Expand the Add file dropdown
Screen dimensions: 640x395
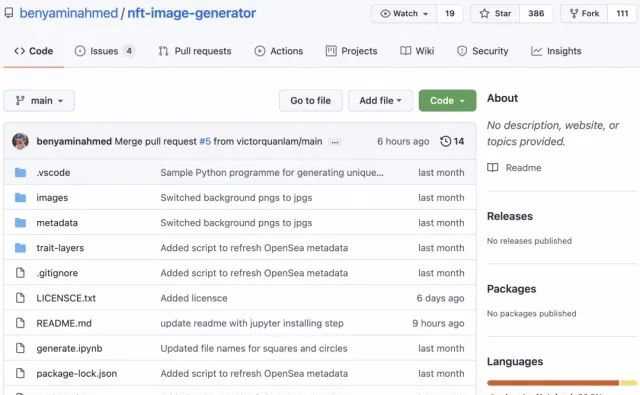click(x=380, y=100)
